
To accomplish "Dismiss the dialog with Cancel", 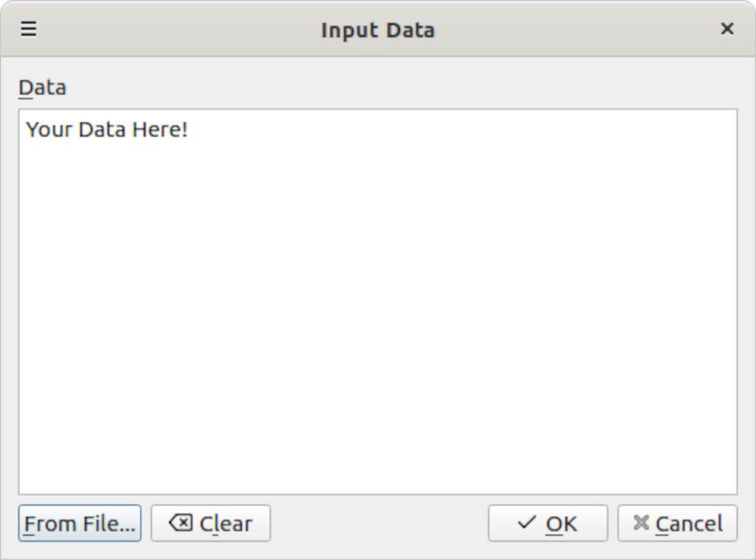I will click(x=677, y=523).
